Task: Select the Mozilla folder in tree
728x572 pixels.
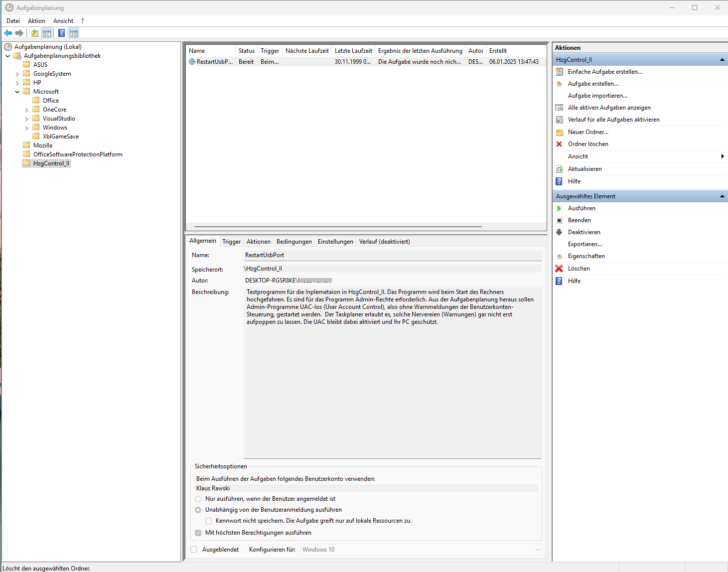Action: 43,145
